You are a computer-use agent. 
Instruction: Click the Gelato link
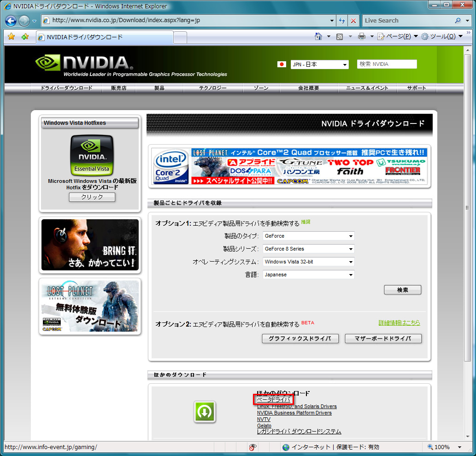click(x=264, y=426)
